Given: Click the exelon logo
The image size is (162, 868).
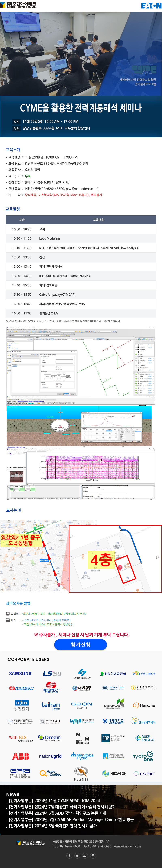Looking at the screenshot, I should tap(144, 774).
